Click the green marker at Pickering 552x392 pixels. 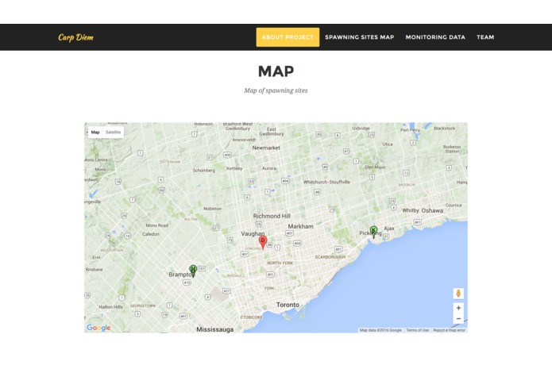373,232
